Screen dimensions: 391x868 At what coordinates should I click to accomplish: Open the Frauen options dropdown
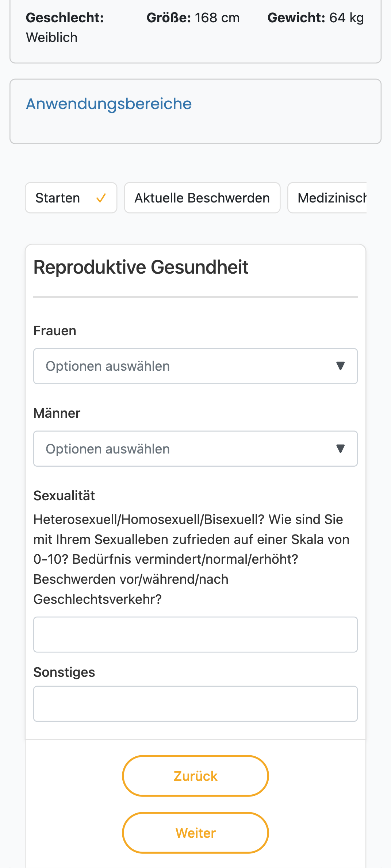pyautogui.click(x=195, y=366)
